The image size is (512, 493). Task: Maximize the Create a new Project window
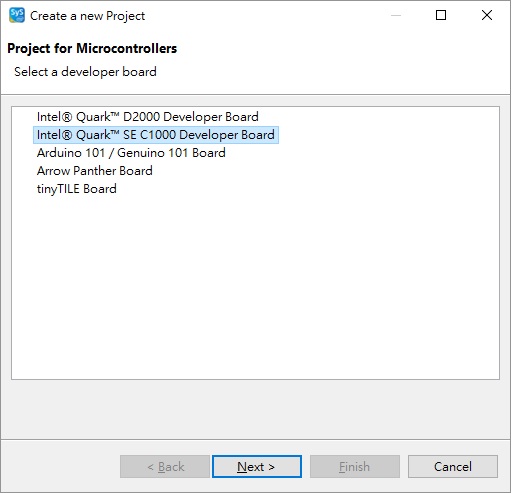pyautogui.click(x=441, y=15)
